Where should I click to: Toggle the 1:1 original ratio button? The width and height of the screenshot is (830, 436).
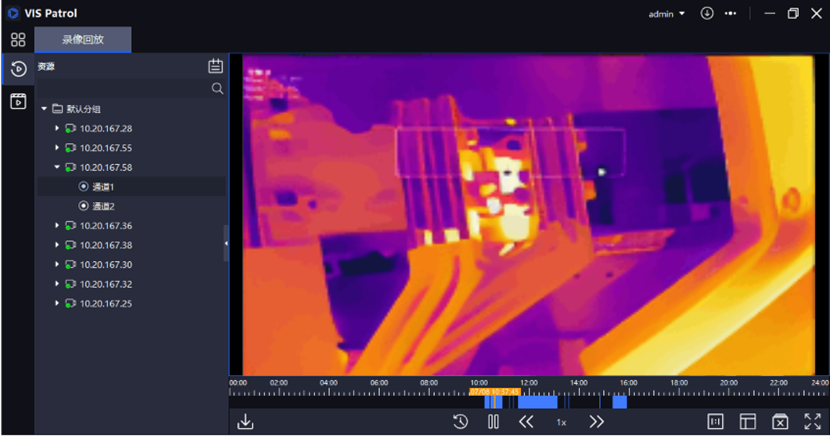tap(715, 422)
